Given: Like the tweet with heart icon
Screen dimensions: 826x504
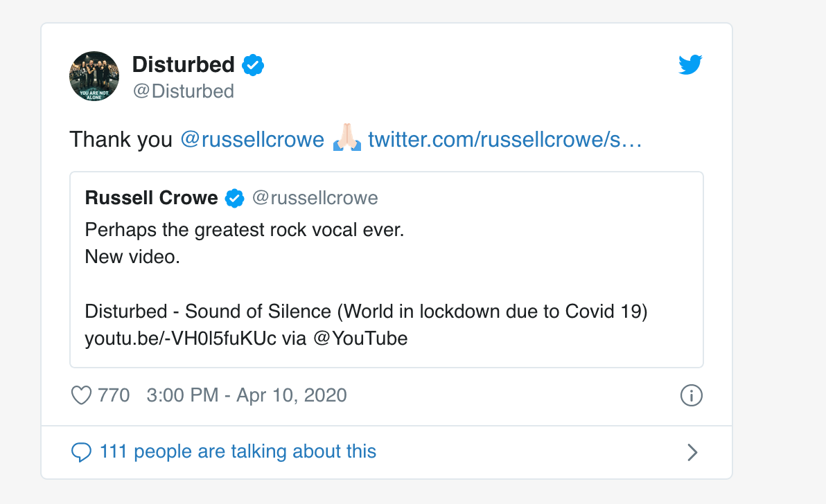Looking at the screenshot, I should point(81,395).
